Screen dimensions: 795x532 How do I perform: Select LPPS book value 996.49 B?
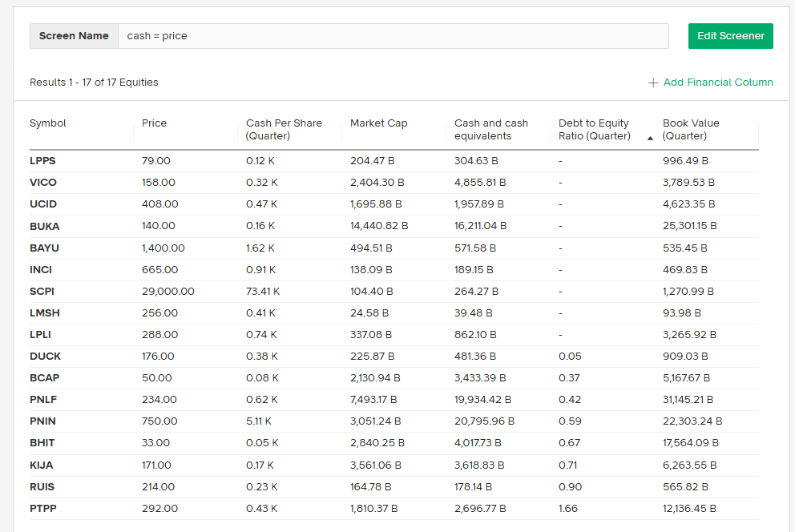click(685, 160)
